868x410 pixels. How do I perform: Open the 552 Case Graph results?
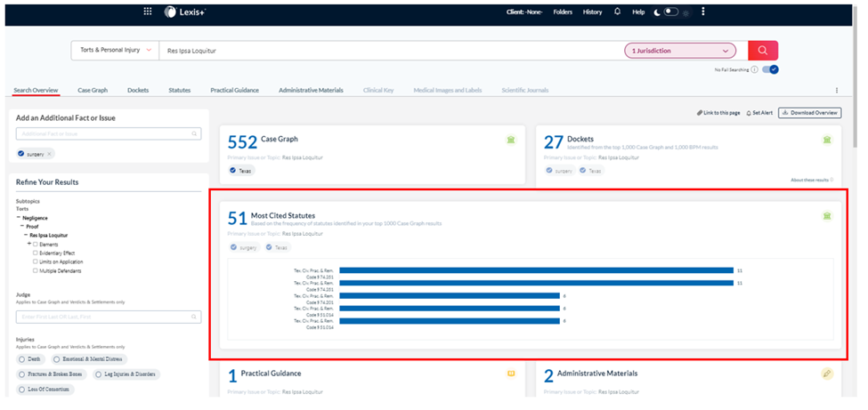tap(263, 141)
